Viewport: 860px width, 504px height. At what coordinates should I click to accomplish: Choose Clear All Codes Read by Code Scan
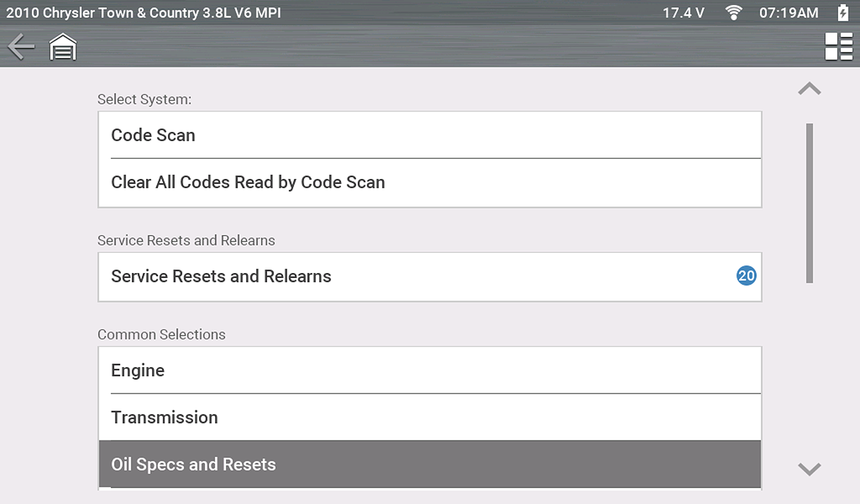(x=429, y=182)
